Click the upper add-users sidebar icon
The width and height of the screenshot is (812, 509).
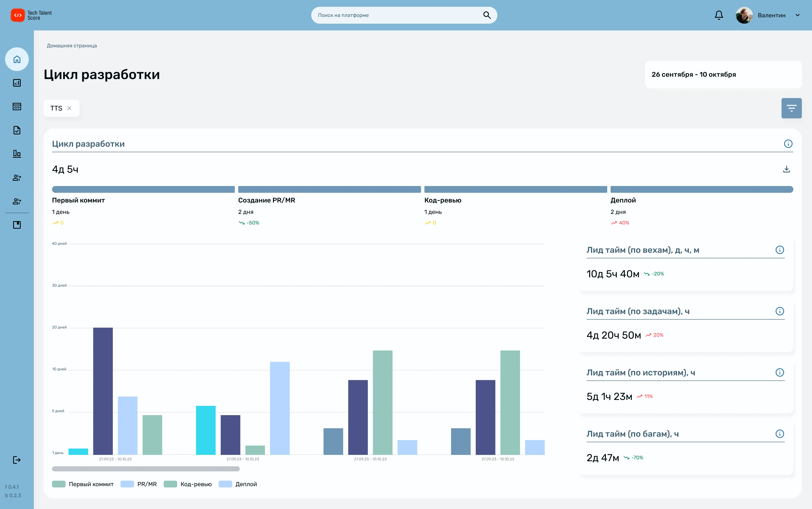pyautogui.click(x=17, y=178)
